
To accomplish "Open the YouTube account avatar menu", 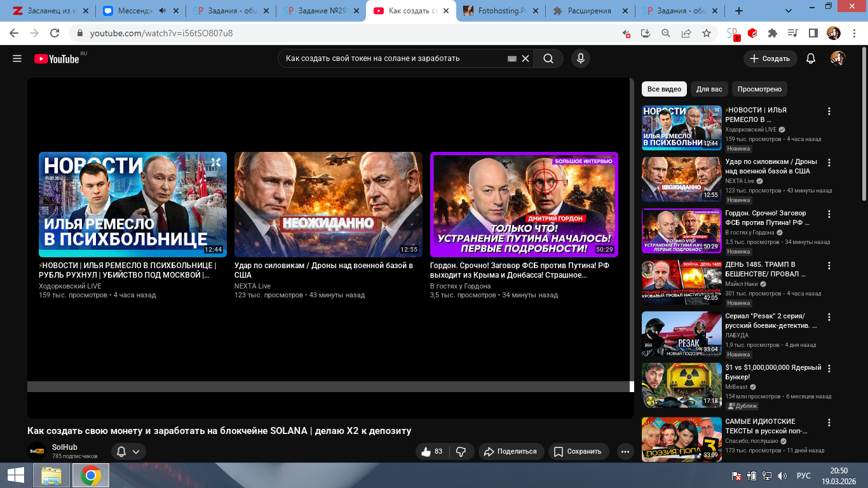I will point(838,58).
